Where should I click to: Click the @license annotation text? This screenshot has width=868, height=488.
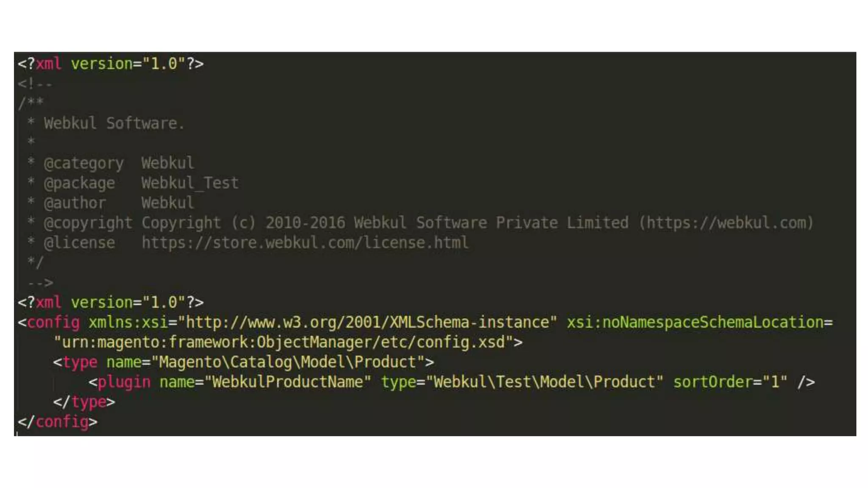click(x=79, y=243)
